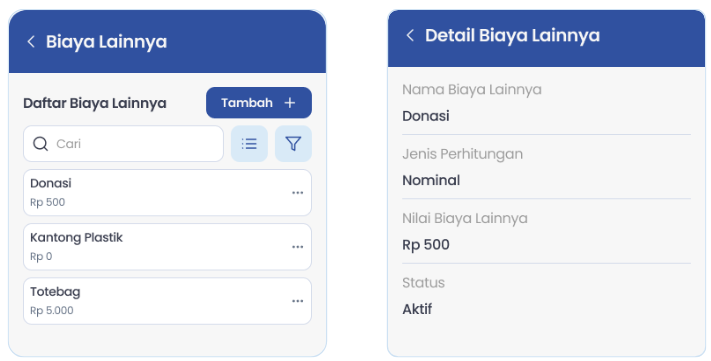Screen dimensions: 711x361
Task: Select the Jenis Perhitungan value Nominal
Action: (431, 180)
